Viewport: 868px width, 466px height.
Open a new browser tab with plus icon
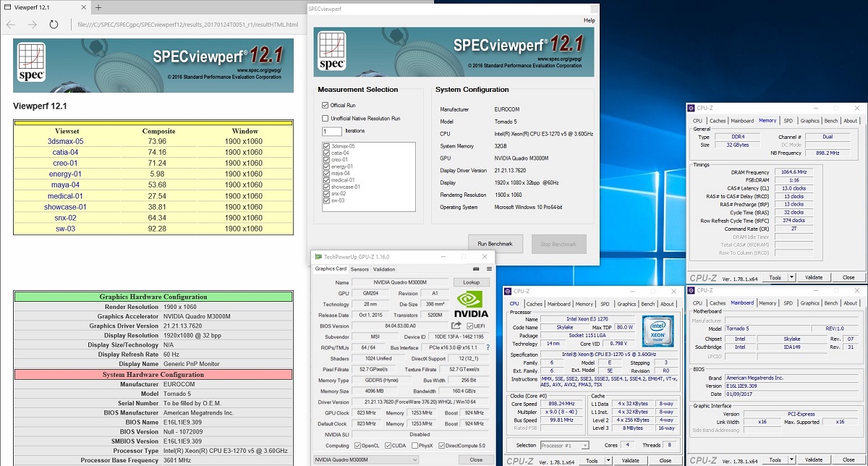[x=98, y=7]
